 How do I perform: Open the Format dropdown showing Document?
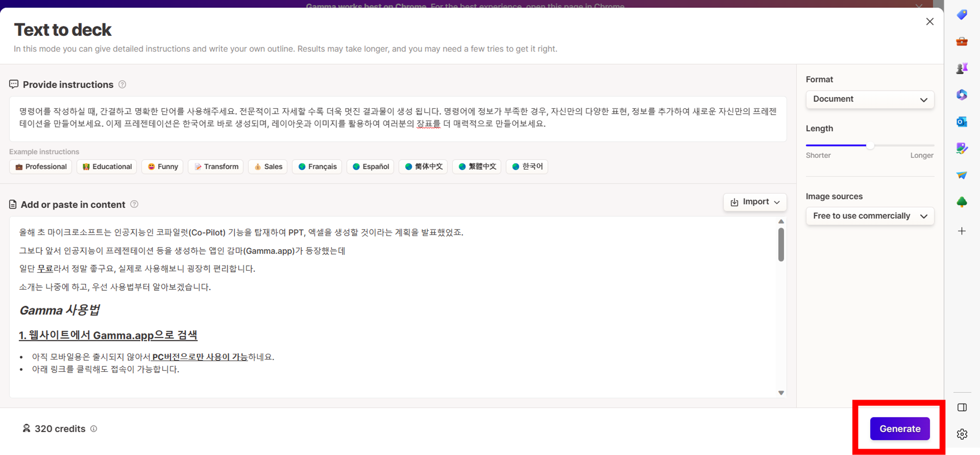pos(870,99)
